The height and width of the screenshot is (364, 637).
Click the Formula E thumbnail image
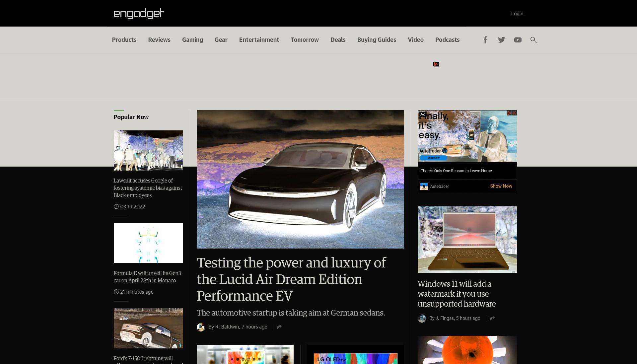click(148, 243)
